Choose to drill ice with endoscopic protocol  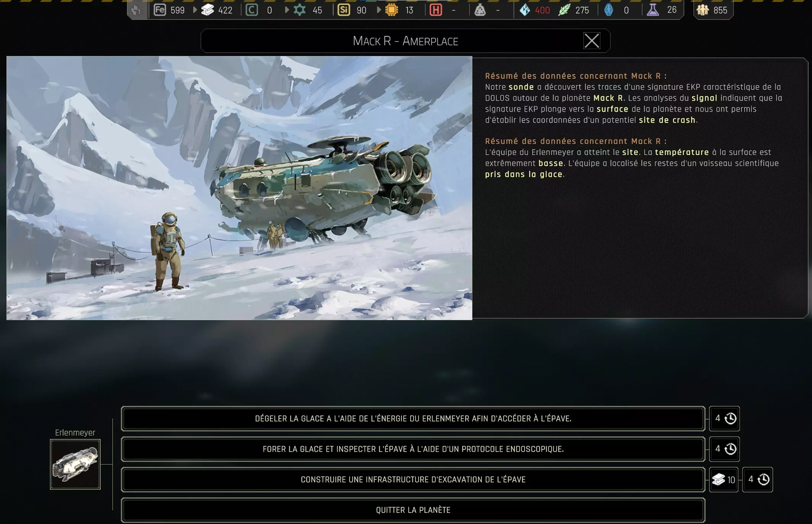coord(413,449)
